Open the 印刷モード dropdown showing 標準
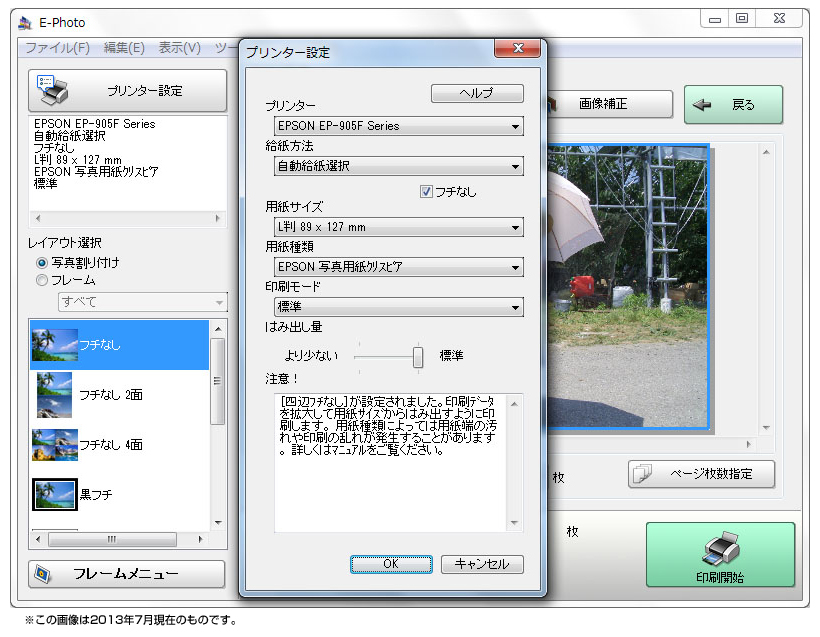 [x=398, y=307]
